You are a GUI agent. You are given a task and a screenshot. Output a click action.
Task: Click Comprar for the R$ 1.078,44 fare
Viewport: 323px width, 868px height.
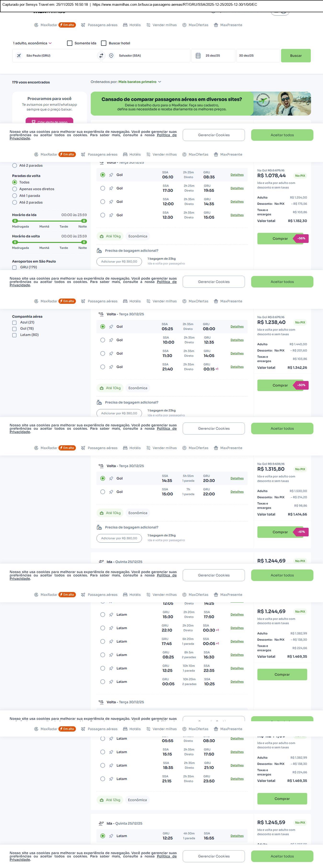click(x=280, y=239)
